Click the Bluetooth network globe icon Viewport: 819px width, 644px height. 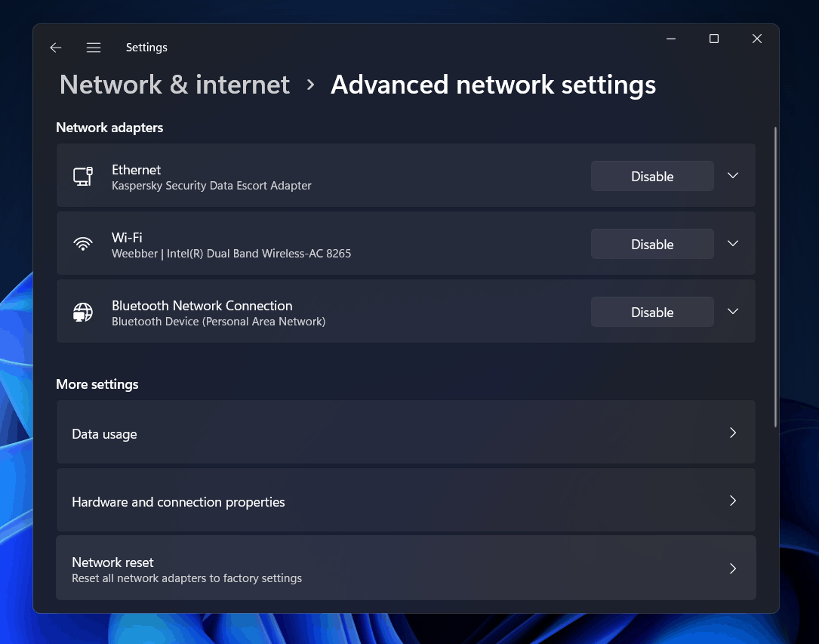pyautogui.click(x=83, y=312)
